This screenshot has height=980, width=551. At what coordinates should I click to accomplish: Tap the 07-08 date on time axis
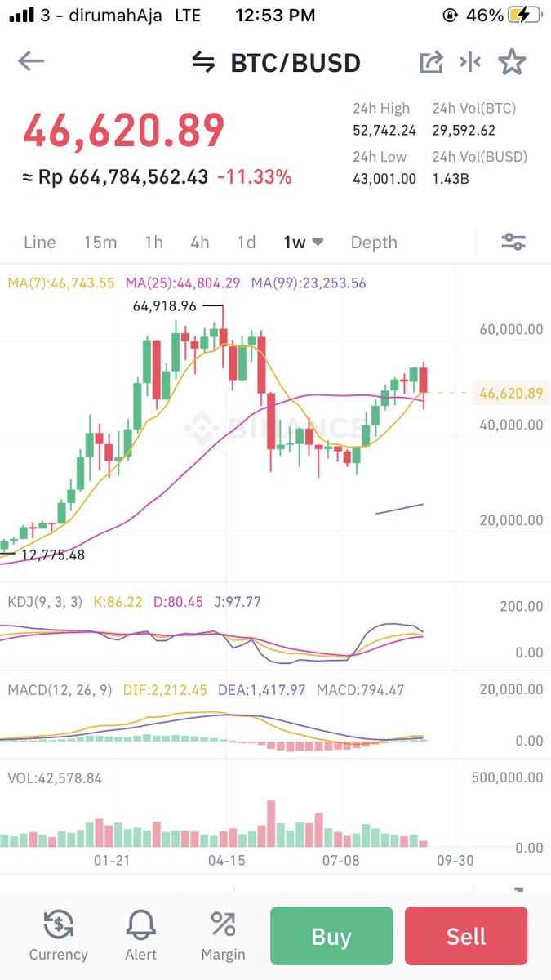pos(341,861)
